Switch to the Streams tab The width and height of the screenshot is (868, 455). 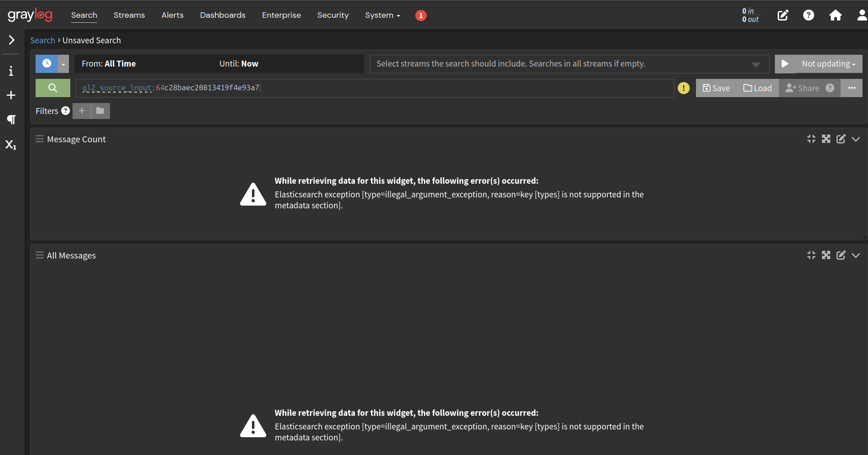(129, 15)
